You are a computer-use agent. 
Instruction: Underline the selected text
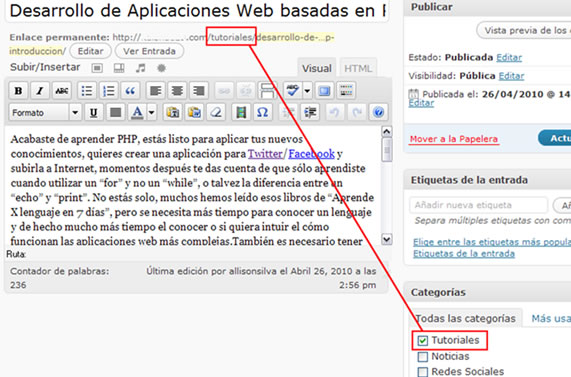(94, 113)
